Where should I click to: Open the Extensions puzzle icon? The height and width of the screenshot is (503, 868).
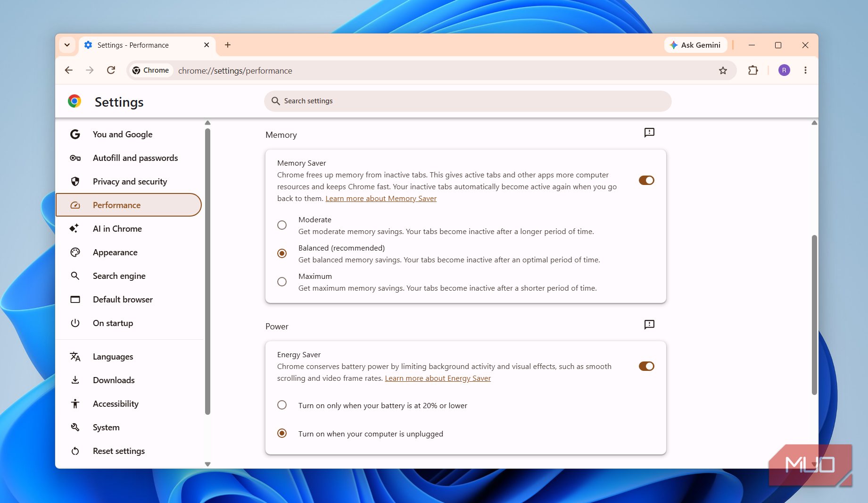(753, 70)
